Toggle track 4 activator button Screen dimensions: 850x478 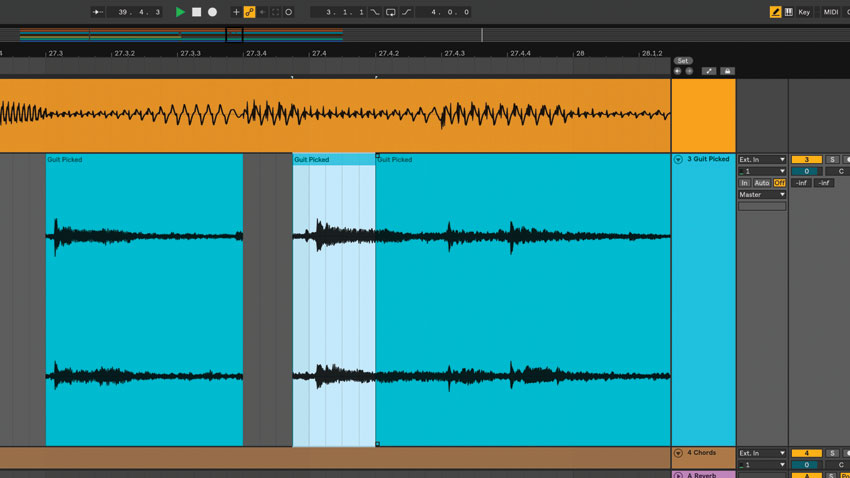coord(806,453)
